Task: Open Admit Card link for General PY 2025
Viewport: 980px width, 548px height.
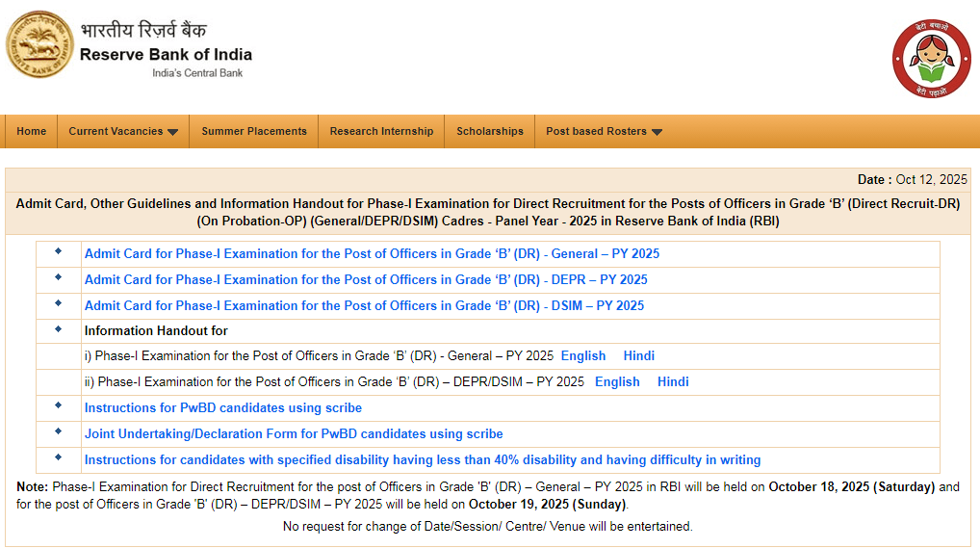Action: (372, 254)
